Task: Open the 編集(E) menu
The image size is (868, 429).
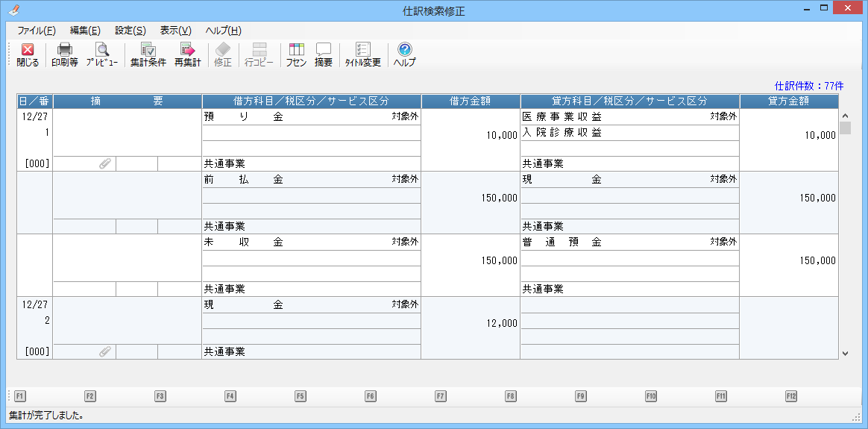Action: [x=85, y=31]
